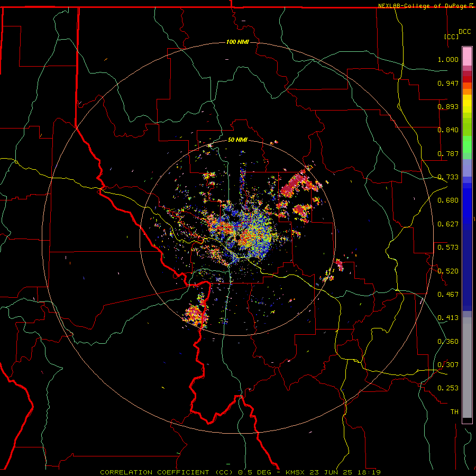Screen dimensions: 476x476
Task: Click the DCC label above the color scale
Action: (464, 32)
